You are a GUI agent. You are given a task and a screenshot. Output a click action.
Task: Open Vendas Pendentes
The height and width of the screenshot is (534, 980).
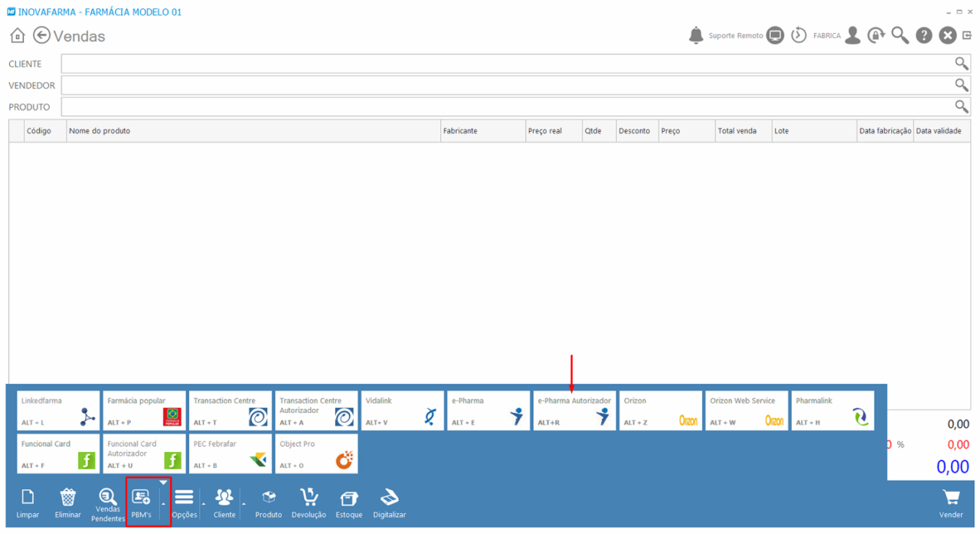(x=108, y=503)
